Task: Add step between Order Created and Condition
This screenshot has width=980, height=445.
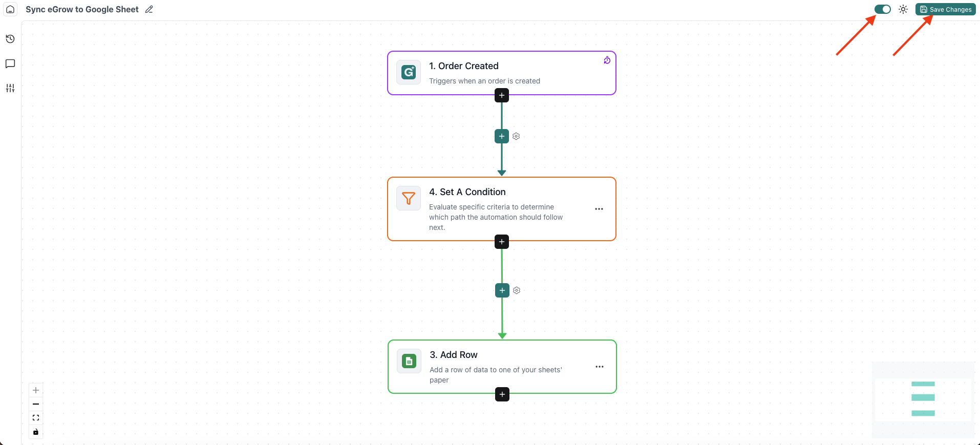Action: (502, 136)
